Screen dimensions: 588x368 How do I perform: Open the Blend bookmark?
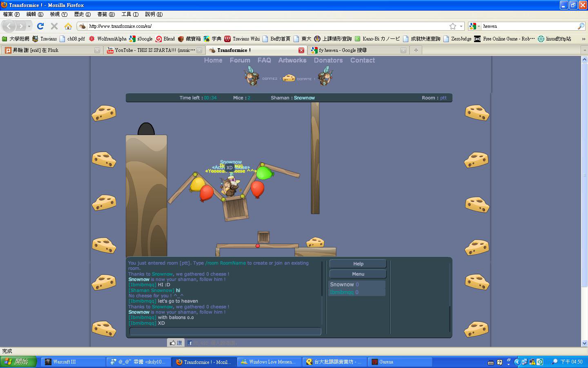click(x=165, y=39)
